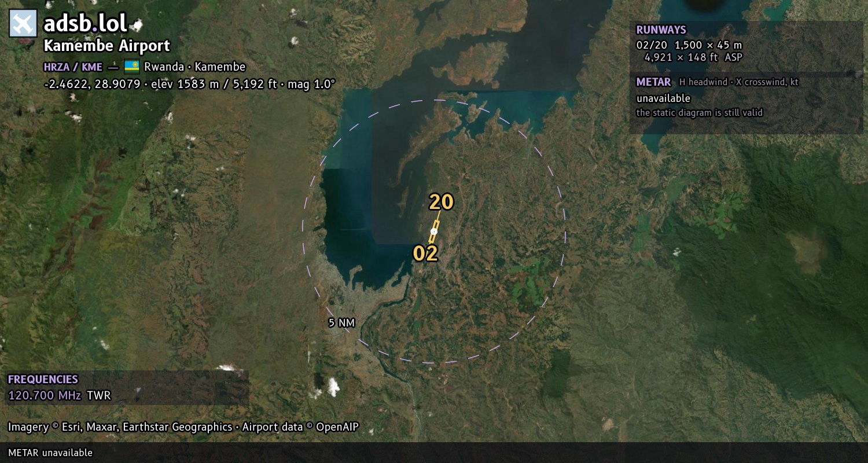Click the yellow runway strip on map
The image size is (868, 463).
pyautogui.click(x=434, y=231)
